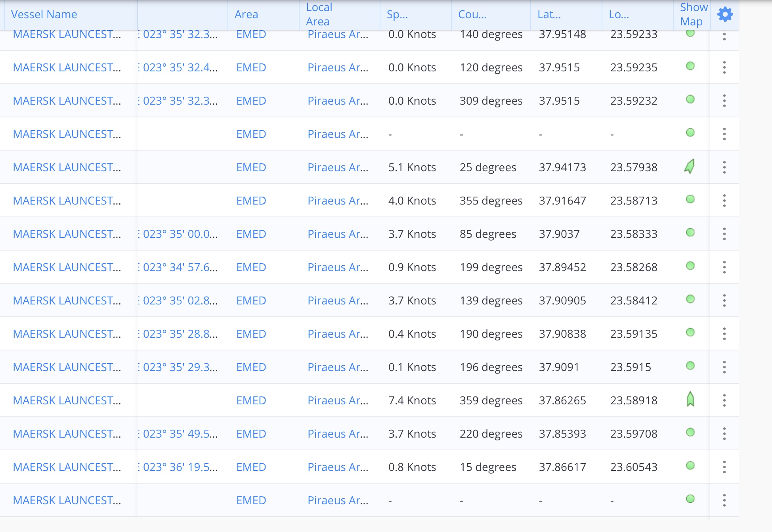Open the three-dot menu for the 7.4 Knots row
Screen dimensions: 772x532
pos(724,400)
